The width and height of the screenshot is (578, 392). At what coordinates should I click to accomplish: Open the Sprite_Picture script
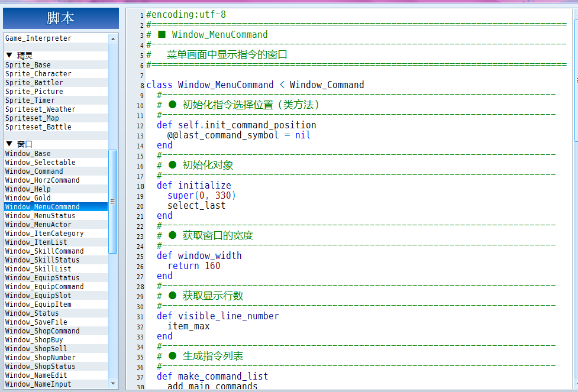(x=56, y=92)
